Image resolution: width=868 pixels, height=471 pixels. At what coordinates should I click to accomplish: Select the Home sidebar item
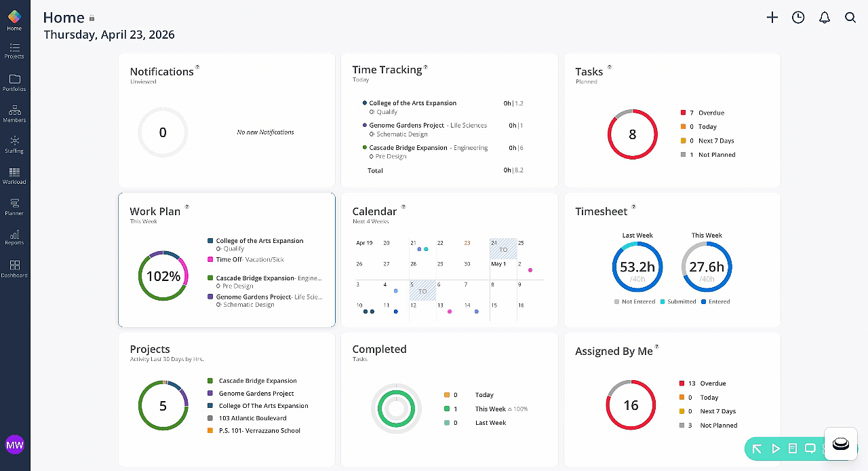click(x=14, y=20)
